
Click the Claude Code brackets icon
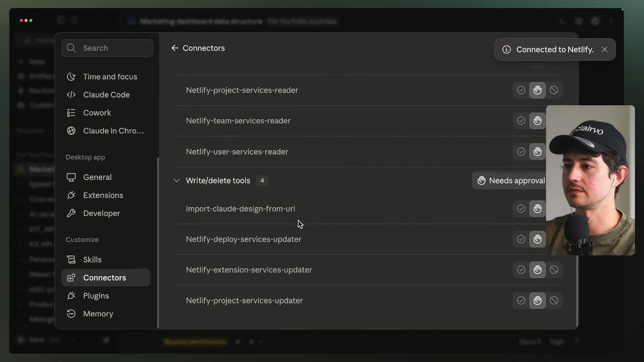coord(71,95)
